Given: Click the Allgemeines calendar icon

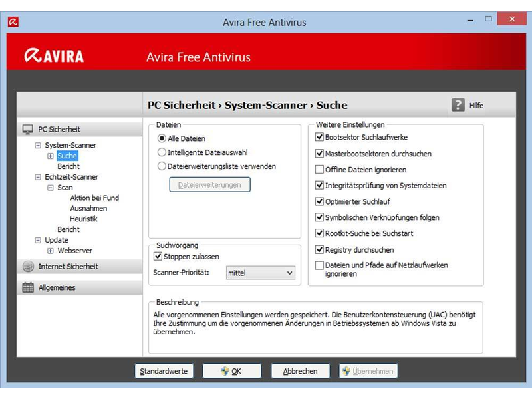Looking at the screenshot, I should pos(28,287).
